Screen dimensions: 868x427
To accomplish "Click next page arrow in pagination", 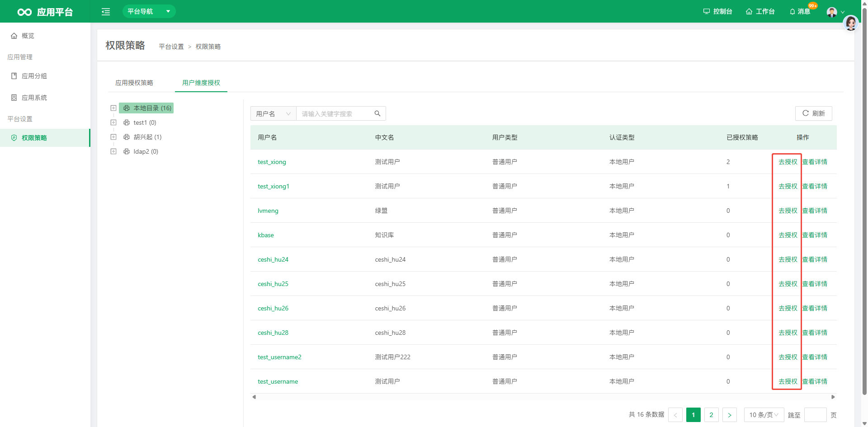I will [730, 415].
